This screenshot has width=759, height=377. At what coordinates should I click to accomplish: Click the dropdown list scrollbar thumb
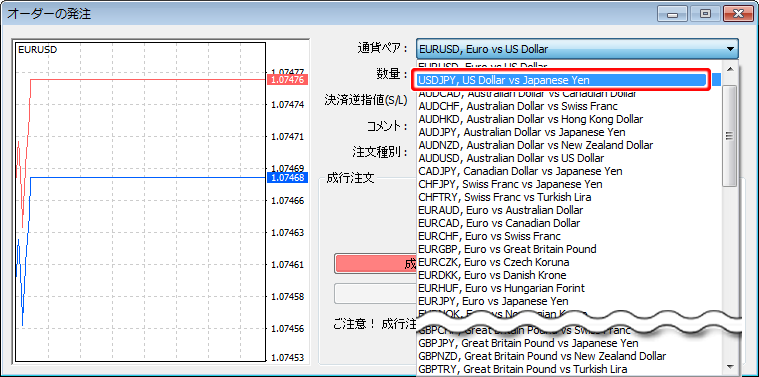click(x=729, y=136)
